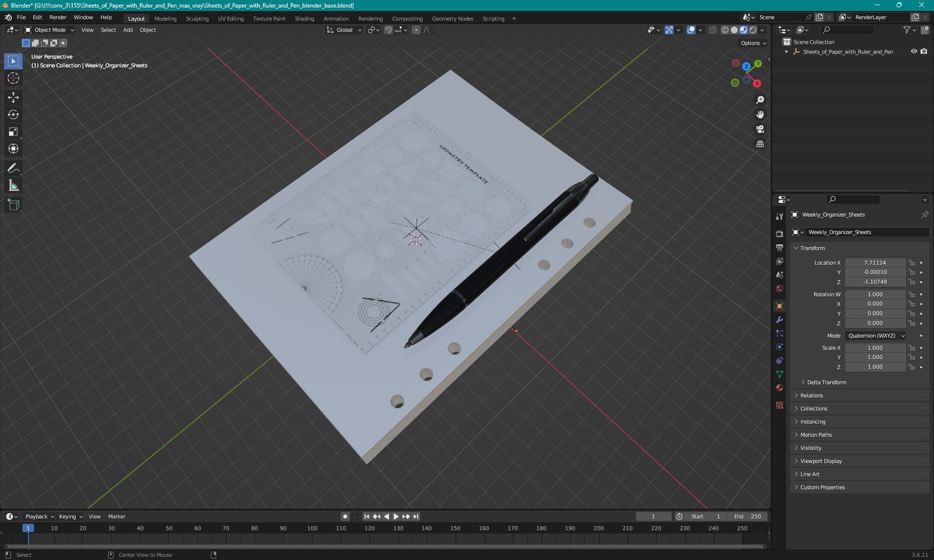This screenshot has height=560, width=934.
Task: Click the Pan view hand icon
Action: point(760,115)
